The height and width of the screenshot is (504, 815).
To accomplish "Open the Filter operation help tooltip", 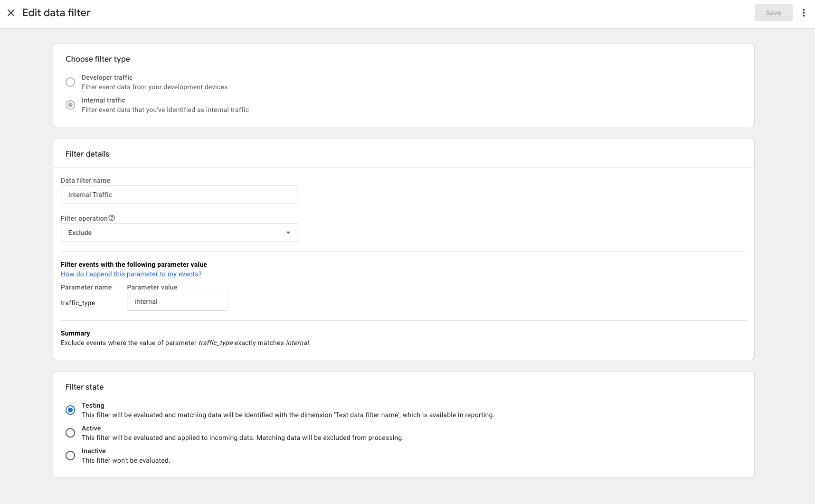I will (112, 218).
